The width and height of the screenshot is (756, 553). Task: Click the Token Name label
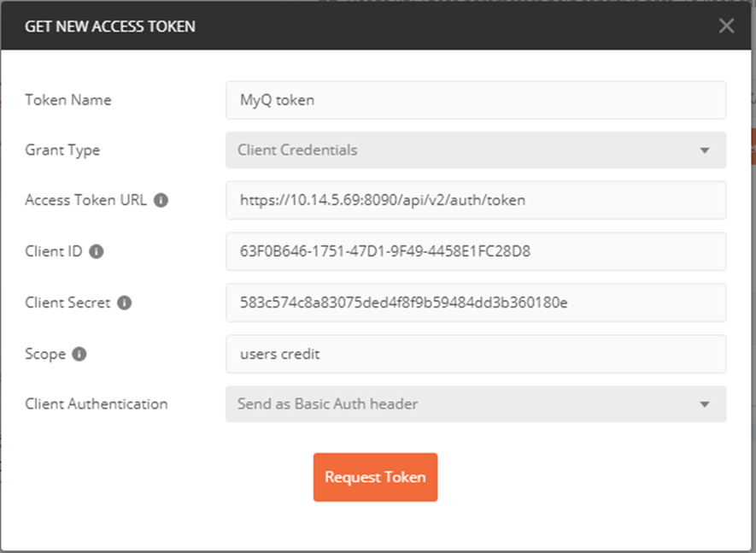pyautogui.click(x=68, y=99)
